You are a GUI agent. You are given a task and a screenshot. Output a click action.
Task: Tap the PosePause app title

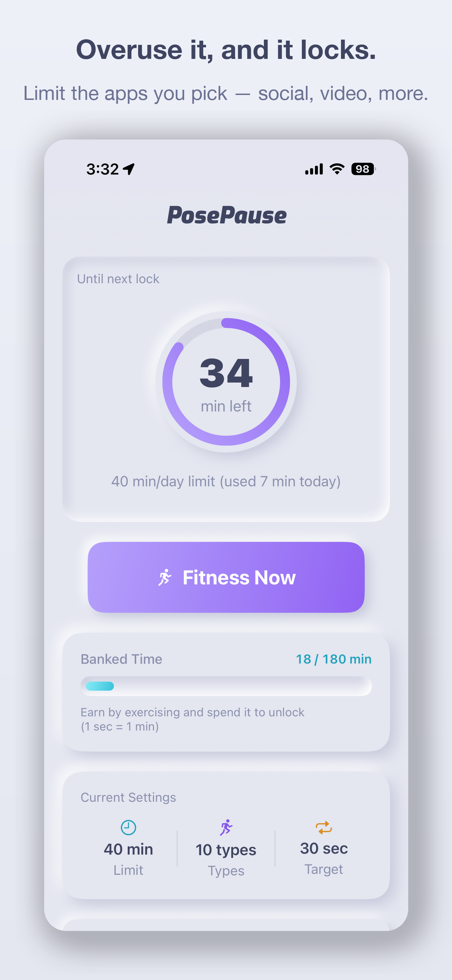tap(226, 215)
